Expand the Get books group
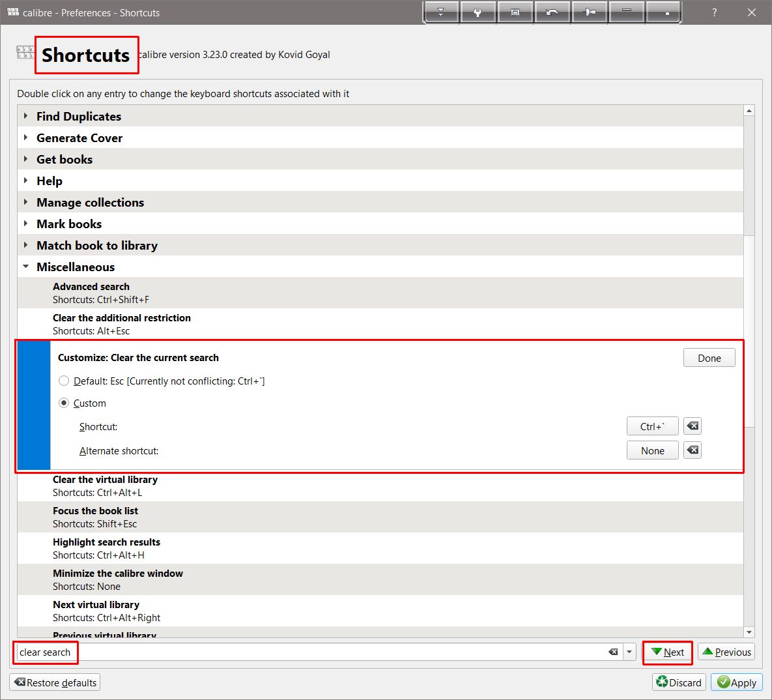 pos(25,158)
